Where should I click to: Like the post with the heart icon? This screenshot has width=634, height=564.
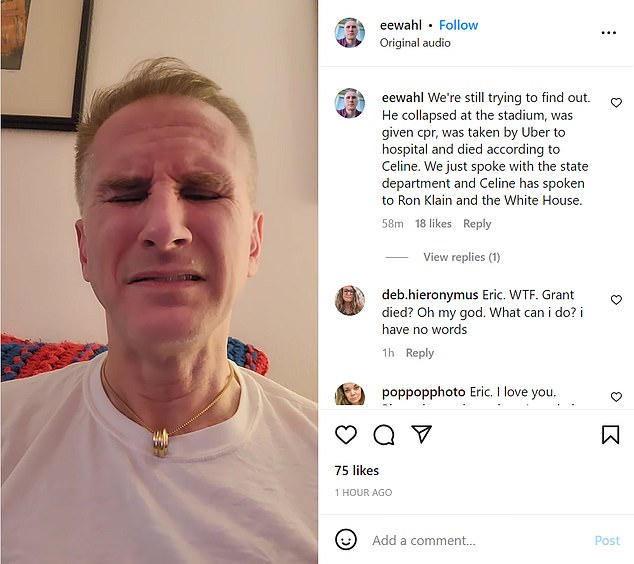[346, 435]
